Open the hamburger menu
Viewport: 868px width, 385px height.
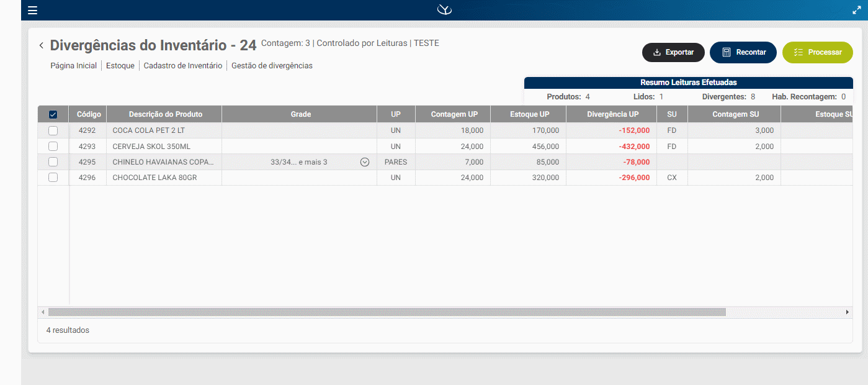[x=33, y=11]
